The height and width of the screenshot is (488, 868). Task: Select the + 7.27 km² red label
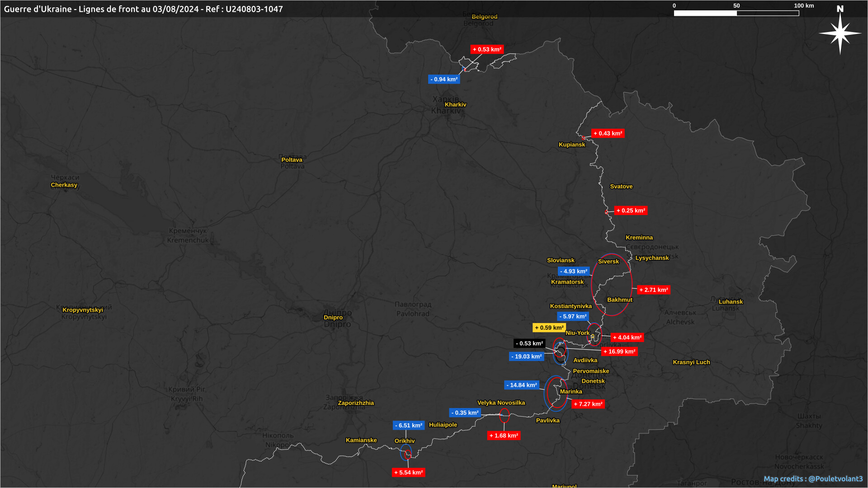tap(588, 404)
